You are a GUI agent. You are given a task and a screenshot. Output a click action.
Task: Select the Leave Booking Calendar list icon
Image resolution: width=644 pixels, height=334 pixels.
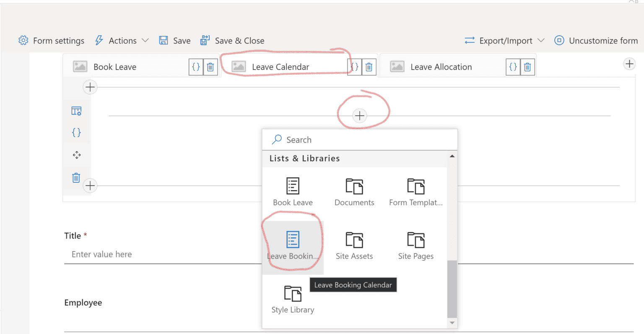click(292, 240)
